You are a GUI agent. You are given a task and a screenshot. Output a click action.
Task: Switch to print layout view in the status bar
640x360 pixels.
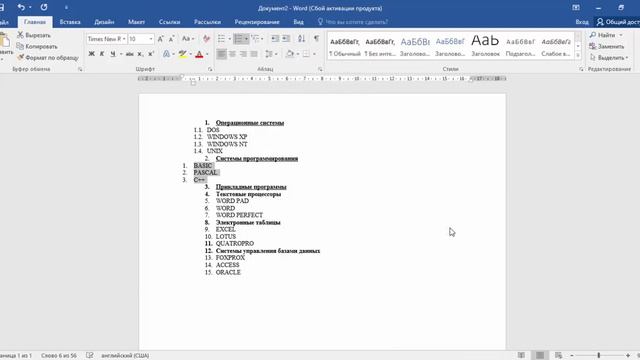pos(540,356)
